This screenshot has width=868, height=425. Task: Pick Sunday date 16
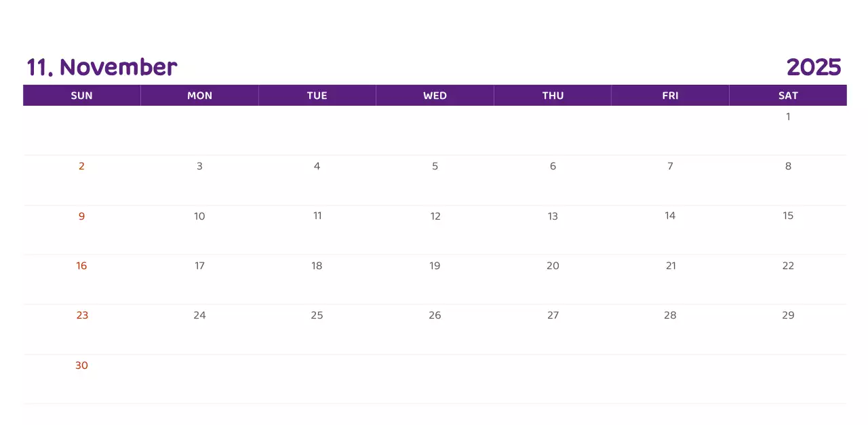tap(81, 266)
